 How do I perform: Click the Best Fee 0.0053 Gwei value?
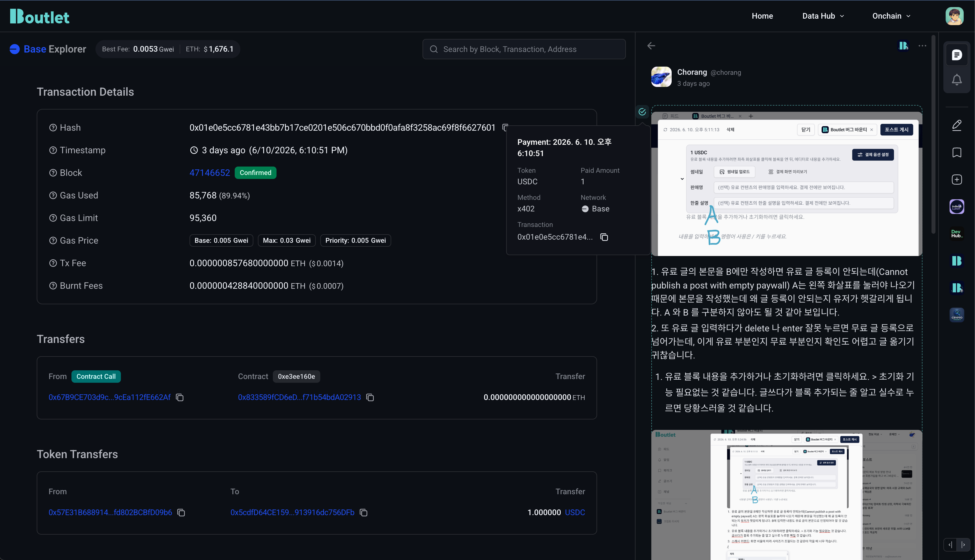pyautogui.click(x=154, y=49)
